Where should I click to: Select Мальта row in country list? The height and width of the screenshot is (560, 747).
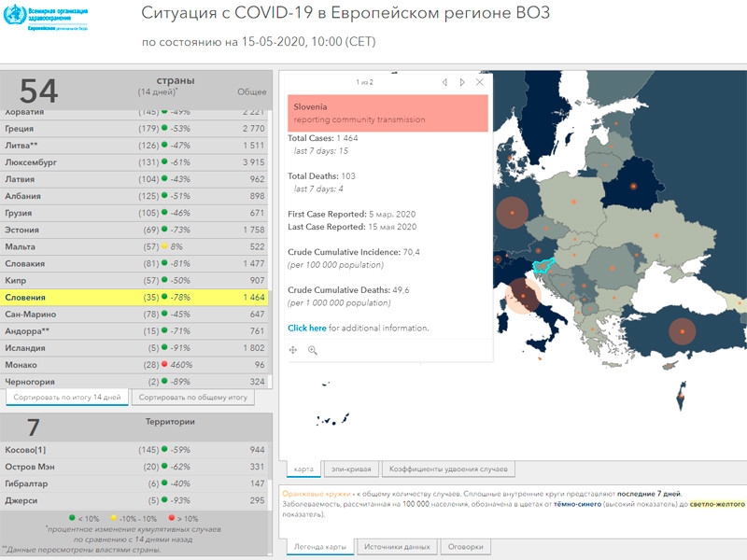pyautogui.click(x=136, y=247)
